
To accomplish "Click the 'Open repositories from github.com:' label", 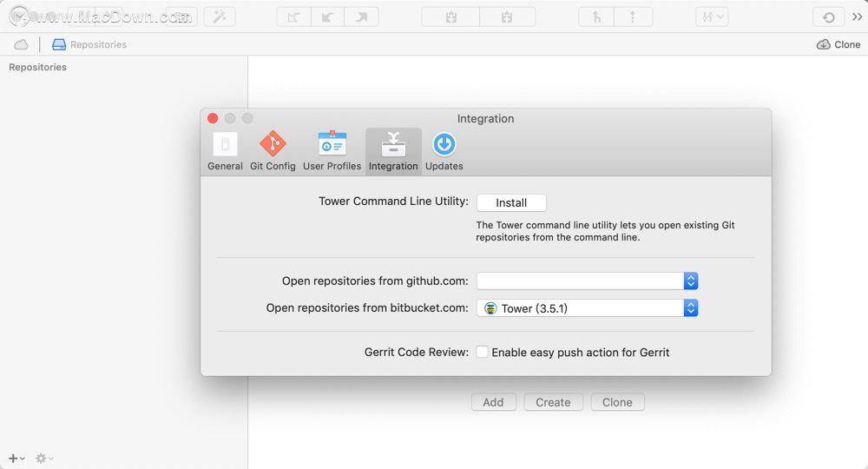I will pyautogui.click(x=375, y=281).
